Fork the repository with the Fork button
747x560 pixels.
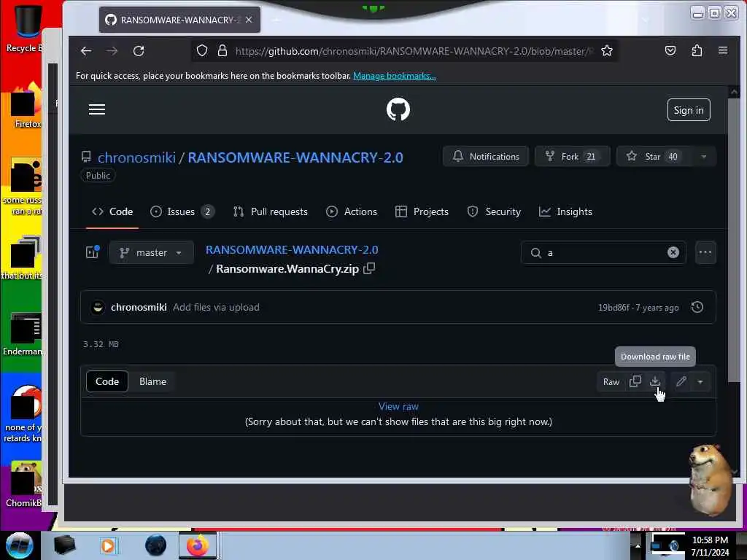[x=572, y=156]
